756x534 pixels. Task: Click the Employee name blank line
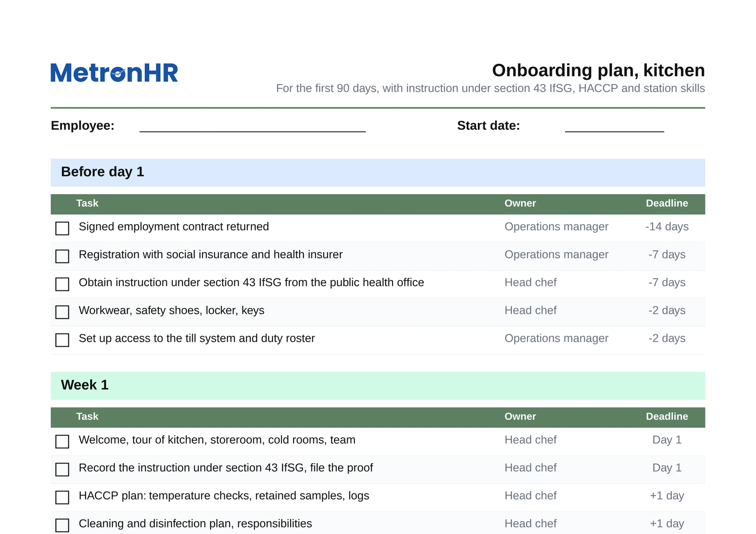point(253,127)
